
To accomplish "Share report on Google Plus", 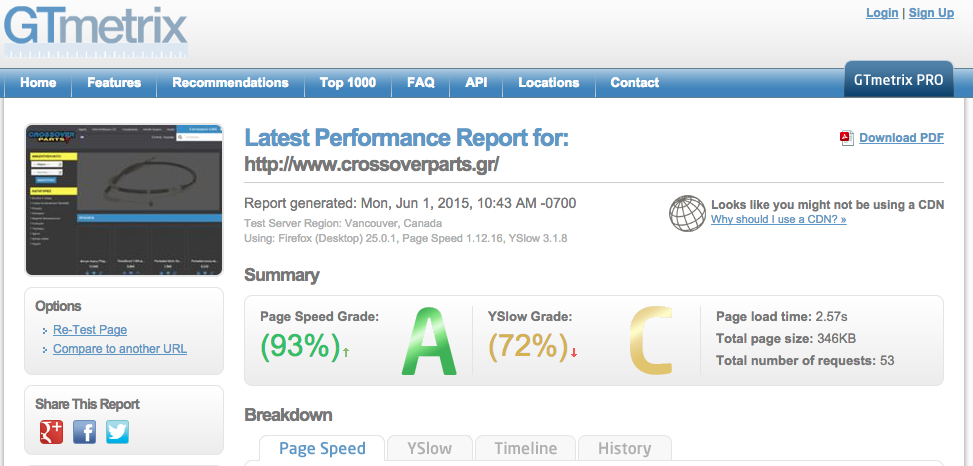I will (x=52, y=432).
